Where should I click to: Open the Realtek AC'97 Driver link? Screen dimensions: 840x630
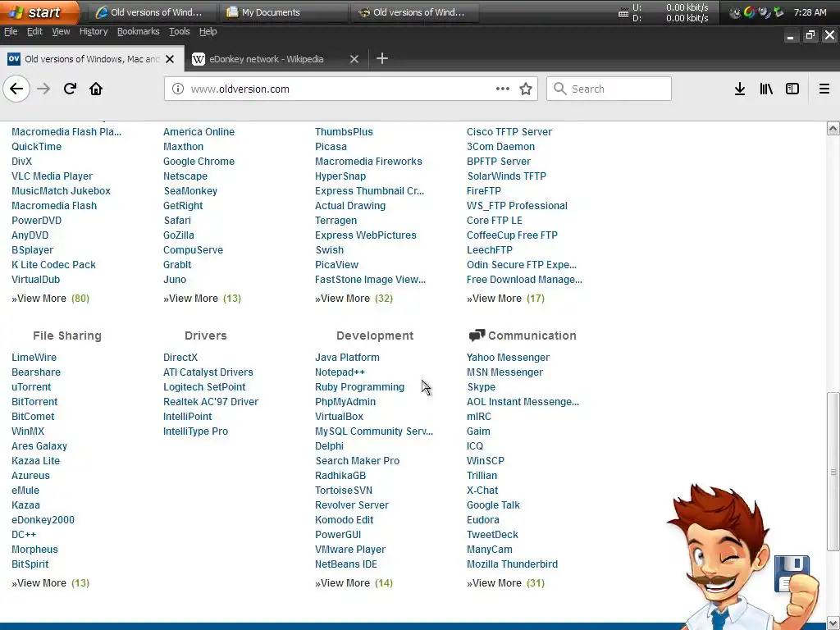point(211,402)
